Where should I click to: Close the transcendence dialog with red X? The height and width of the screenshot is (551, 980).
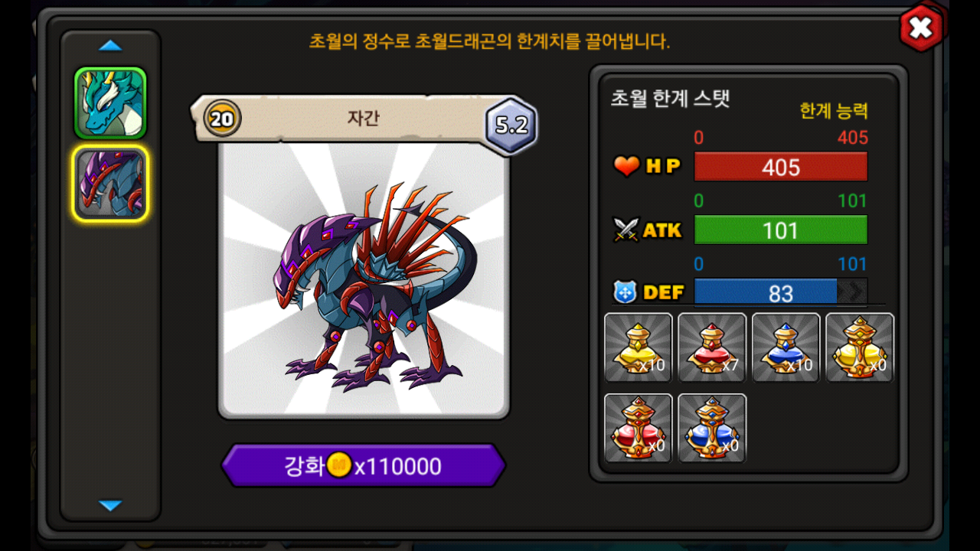click(x=921, y=28)
